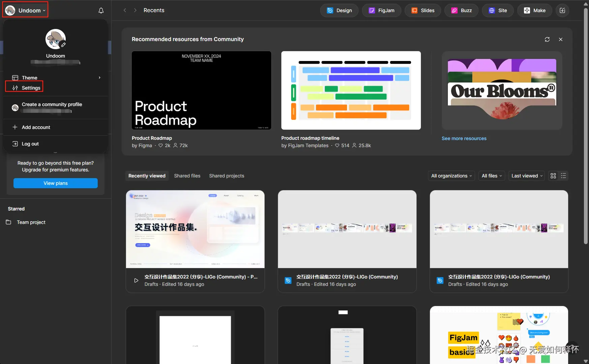Create a new Make file

coord(535,10)
